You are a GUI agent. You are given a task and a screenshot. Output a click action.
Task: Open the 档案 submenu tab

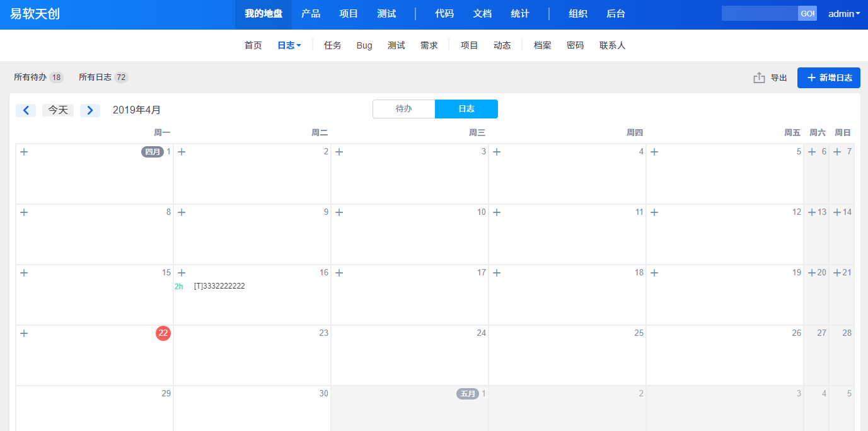(x=543, y=45)
